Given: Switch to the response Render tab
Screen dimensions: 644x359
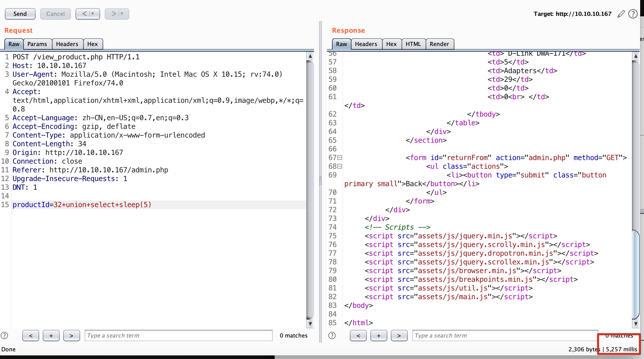Looking at the screenshot, I should point(439,44).
